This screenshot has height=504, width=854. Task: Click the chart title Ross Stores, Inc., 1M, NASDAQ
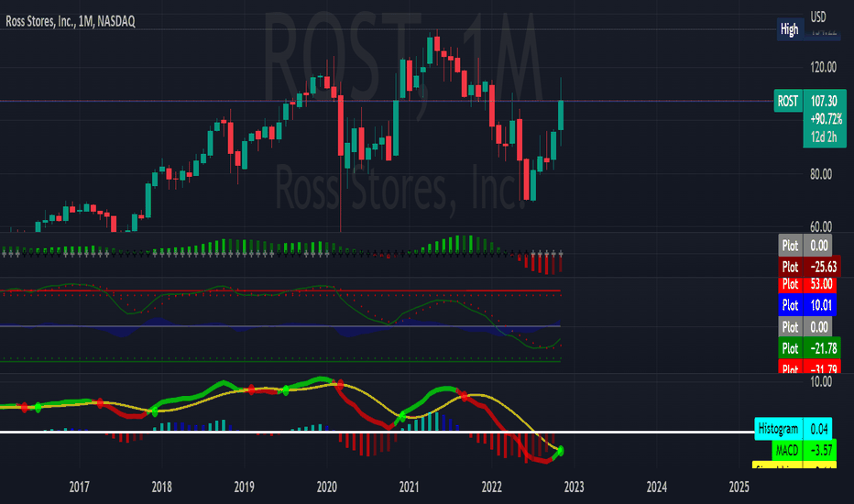pyautogui.click(x=71, y=21)
